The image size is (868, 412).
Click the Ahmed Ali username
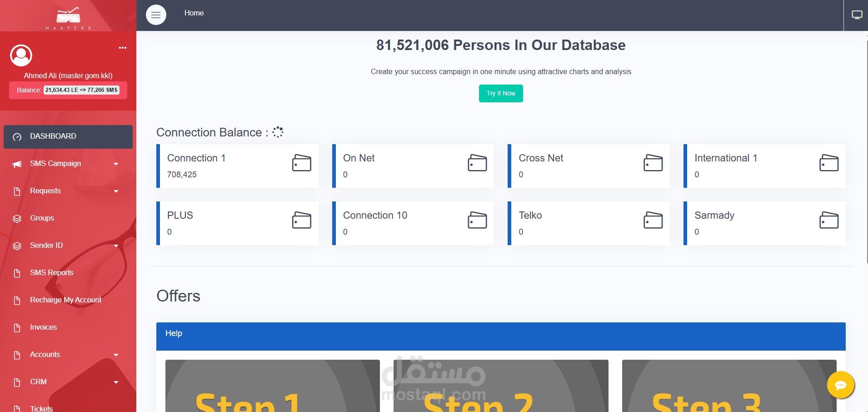68,75
